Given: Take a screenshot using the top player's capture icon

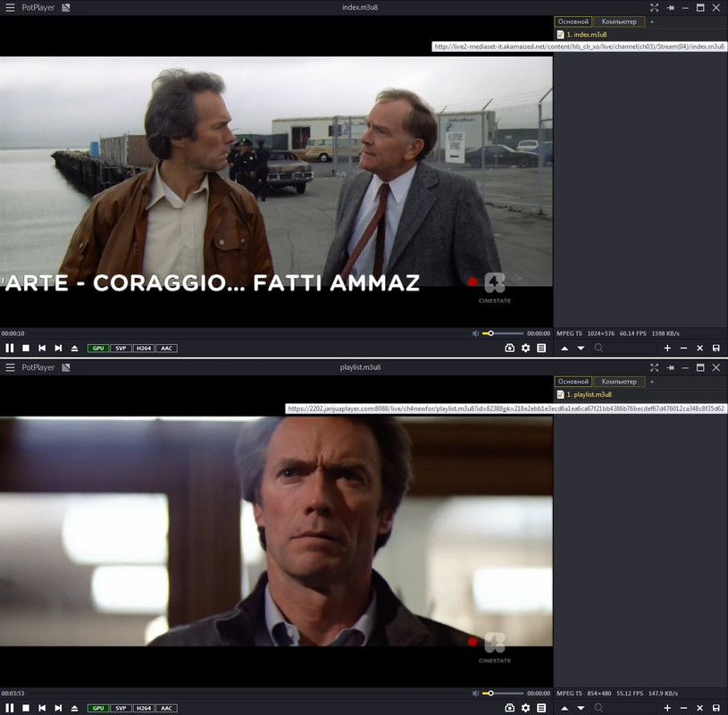Looking at the screenshot, I should click(509, 348).
